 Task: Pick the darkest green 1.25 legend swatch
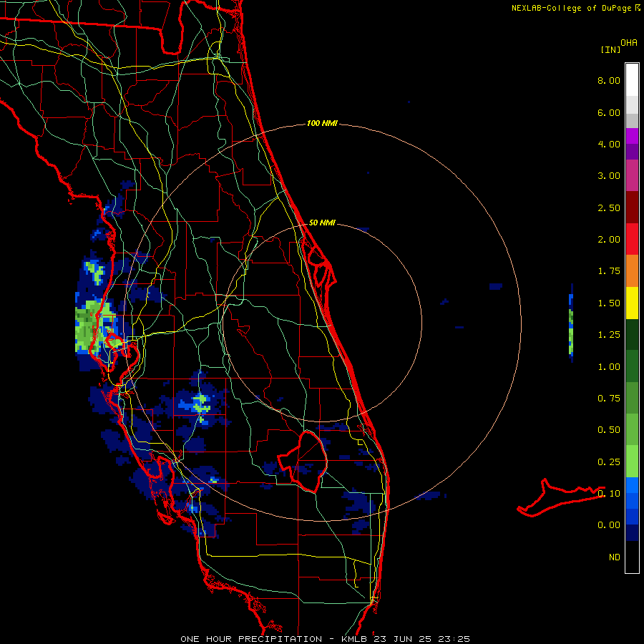pyautogui.click(x=632, y=335)
